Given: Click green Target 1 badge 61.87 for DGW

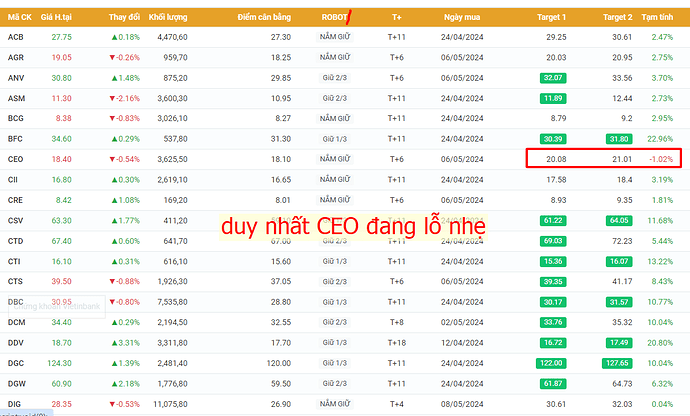Looking at the screenshot, I should [x=553, y=383].
